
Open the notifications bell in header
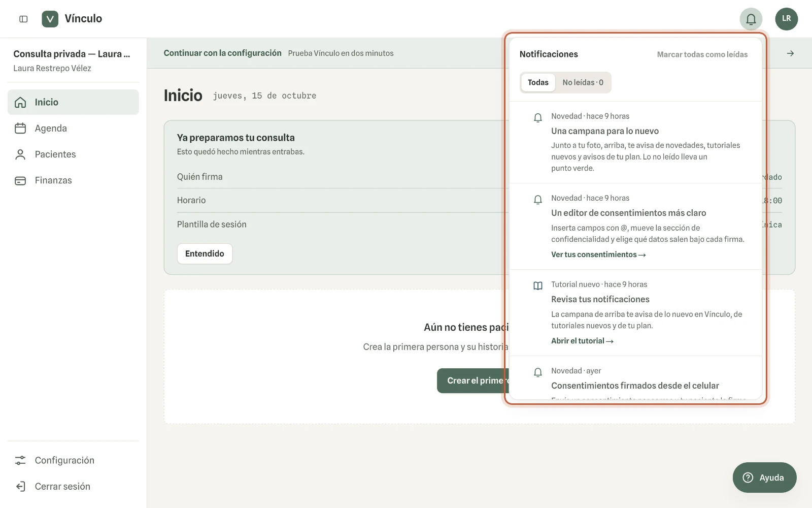click(x=751, y=19)
